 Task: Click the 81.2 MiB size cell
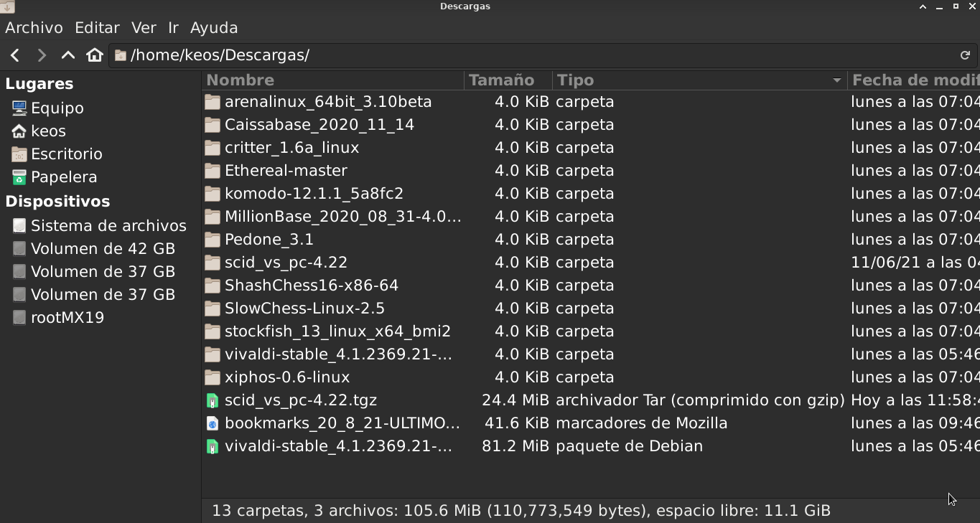(x=515, y=446)
